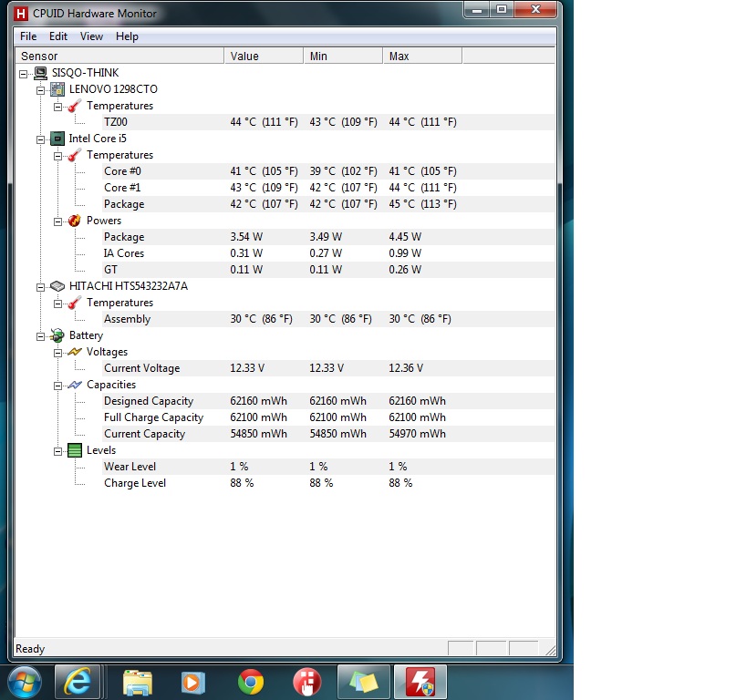Click the HWMonitor app icon in title bar
Image resolution: width=747 pixels, height=700 pixels.
pyautogui.click(x=21, y=14)
